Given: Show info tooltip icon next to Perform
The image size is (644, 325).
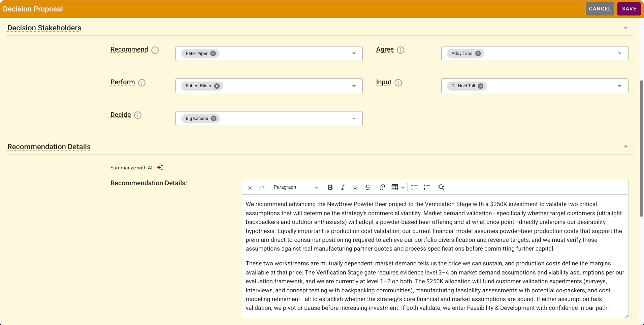Looking at the screenshot, I should [142, 83].
